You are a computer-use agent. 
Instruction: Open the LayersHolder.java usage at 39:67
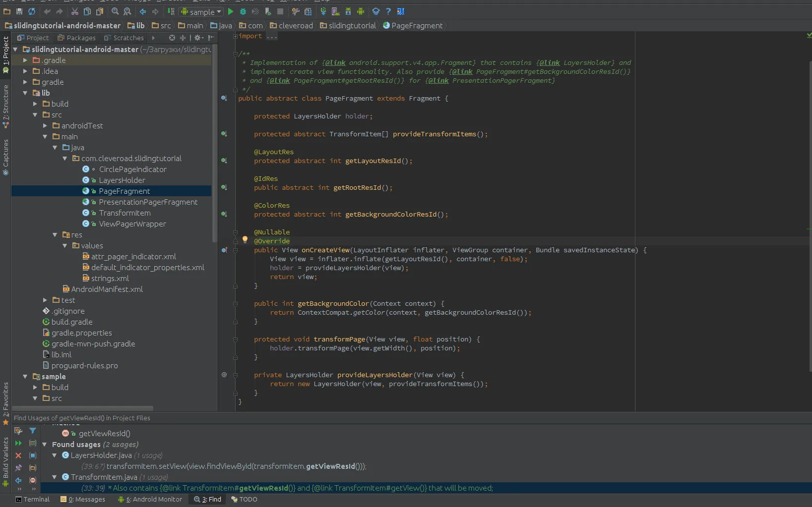tap(224, 466)
